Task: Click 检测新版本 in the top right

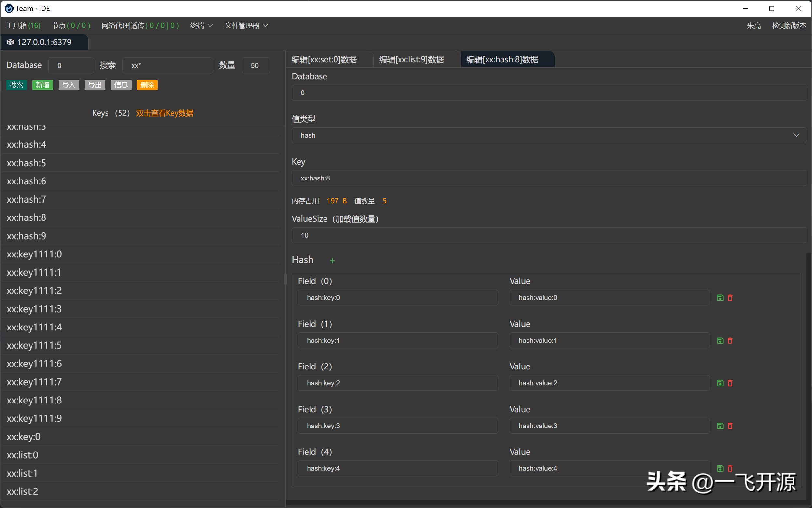Action: coord(789,26)
